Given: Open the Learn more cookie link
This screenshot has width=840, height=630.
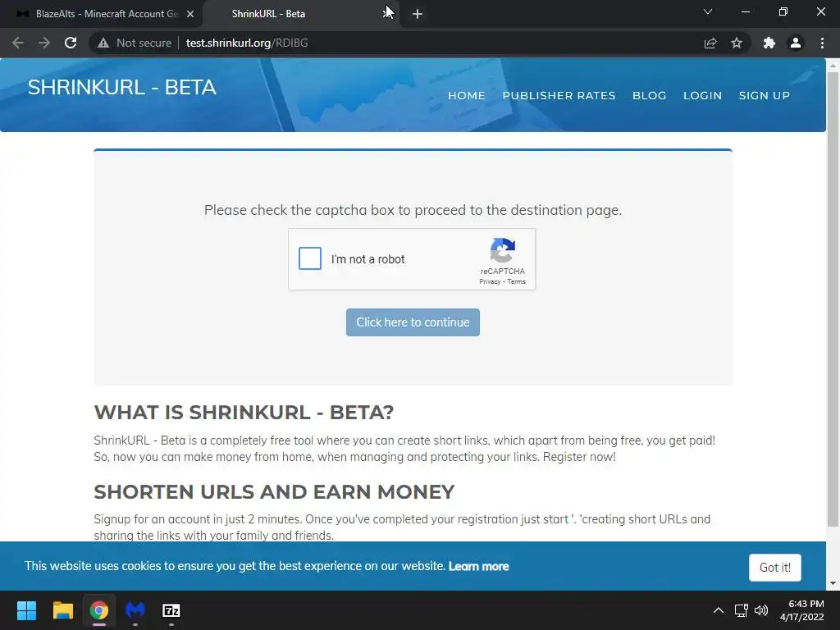Looking at the screenshot, I should pyautogui.click(x=478, y=566).
